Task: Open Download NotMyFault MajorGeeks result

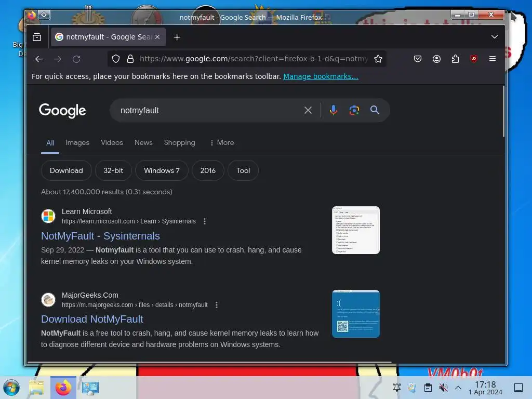Action: (92, 319)
